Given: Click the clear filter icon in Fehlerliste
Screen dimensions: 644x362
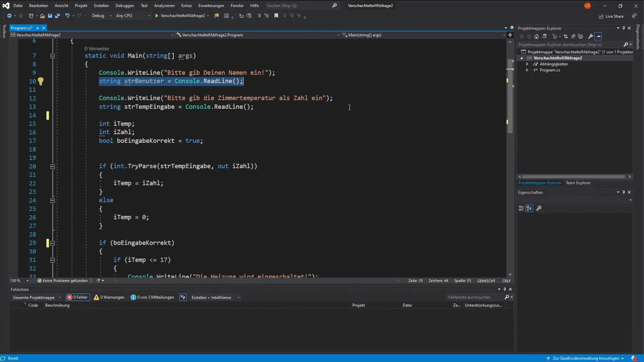Looking at the screenshot, I should pos(183,297).
